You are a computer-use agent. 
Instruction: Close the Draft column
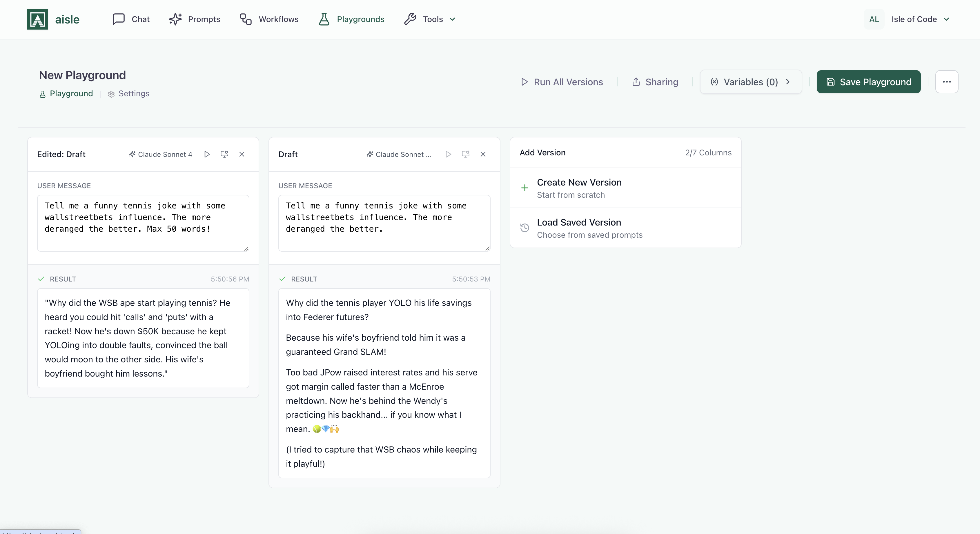[483, 154]
